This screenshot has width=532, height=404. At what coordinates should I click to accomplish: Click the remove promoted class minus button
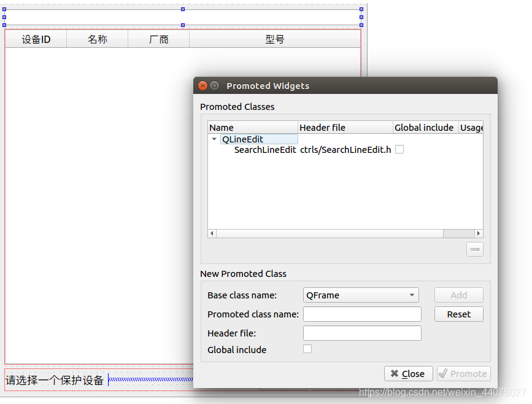[x=475, y=249]
